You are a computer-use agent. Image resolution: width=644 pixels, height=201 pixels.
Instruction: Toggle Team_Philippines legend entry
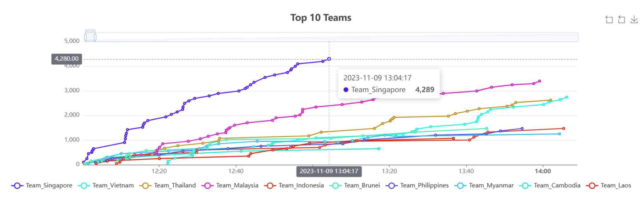tap(418, 185)
